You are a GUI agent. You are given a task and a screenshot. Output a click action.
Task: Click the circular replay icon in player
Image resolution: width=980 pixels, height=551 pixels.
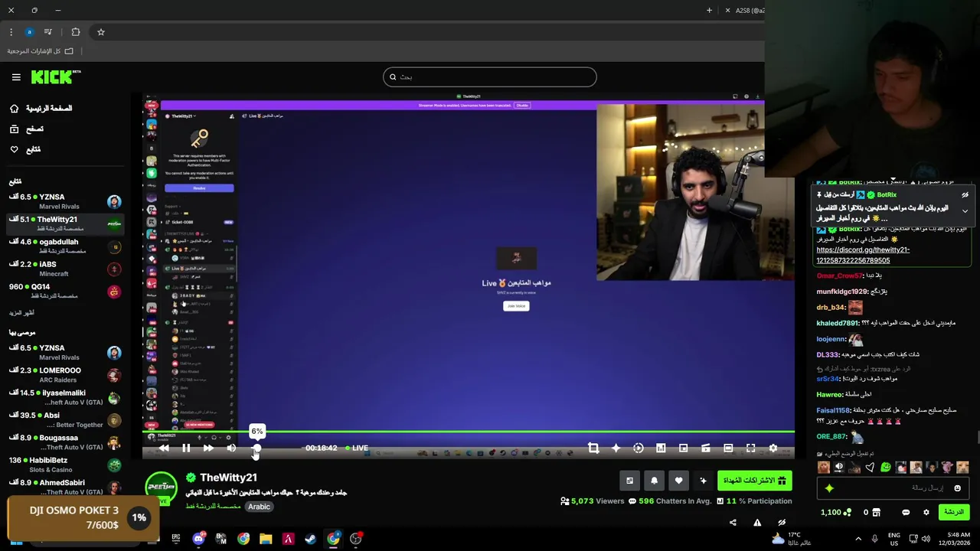coord(639,448)
